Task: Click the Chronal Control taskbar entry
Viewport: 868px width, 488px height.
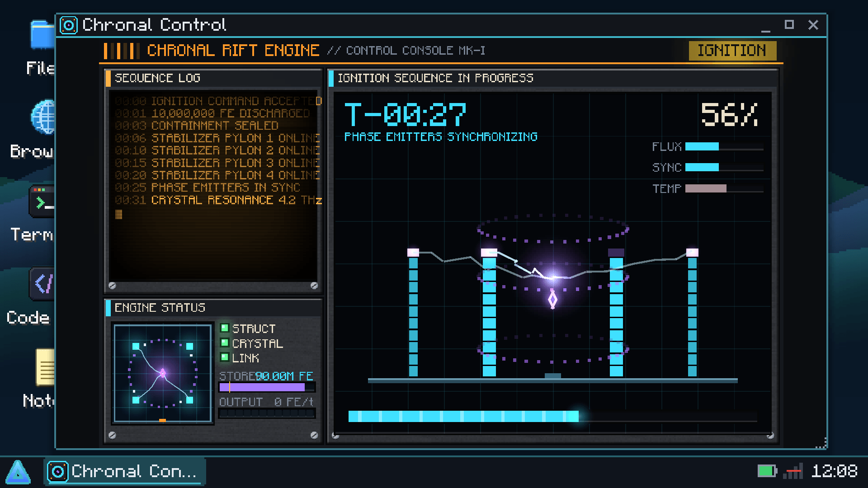Action: 124,472
